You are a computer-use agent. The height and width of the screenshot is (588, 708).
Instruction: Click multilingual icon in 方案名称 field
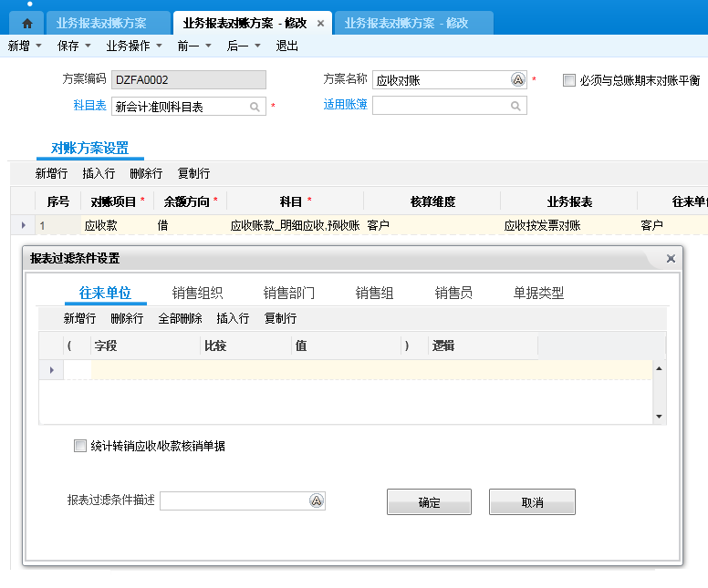pos(518,80)
